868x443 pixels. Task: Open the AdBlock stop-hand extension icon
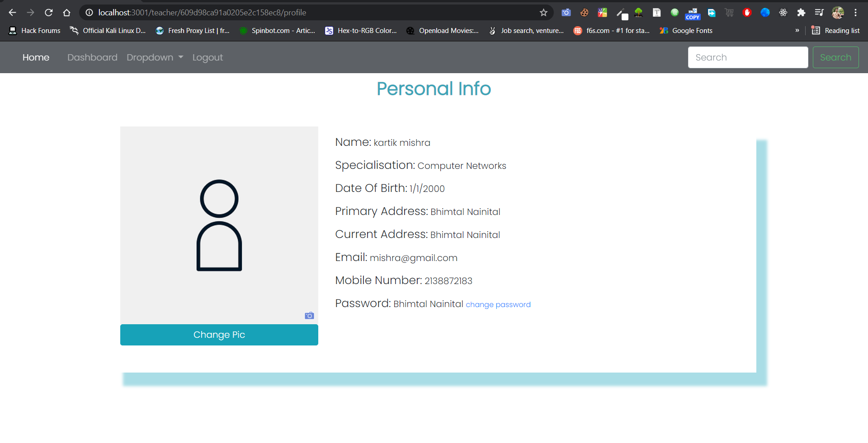[747, 12]
